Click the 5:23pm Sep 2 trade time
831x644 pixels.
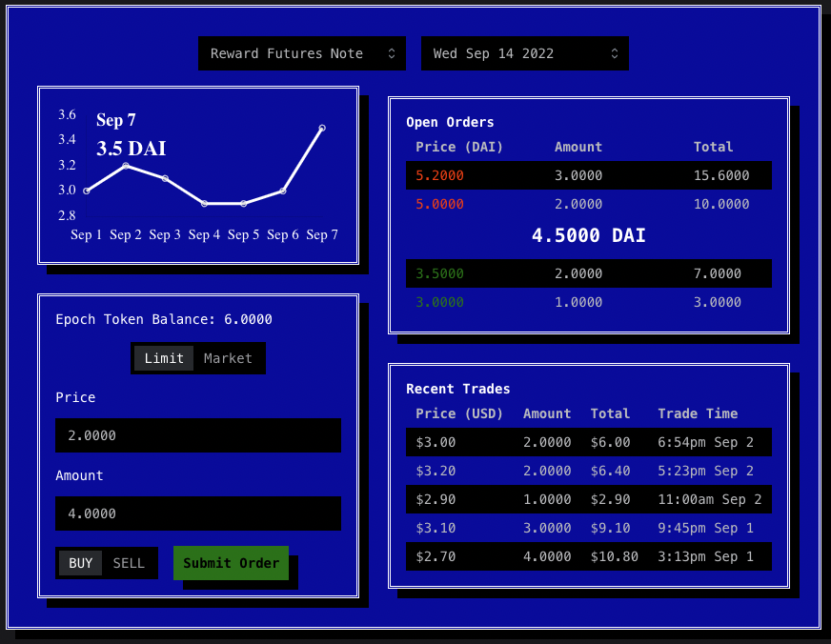tap(706, 471)
